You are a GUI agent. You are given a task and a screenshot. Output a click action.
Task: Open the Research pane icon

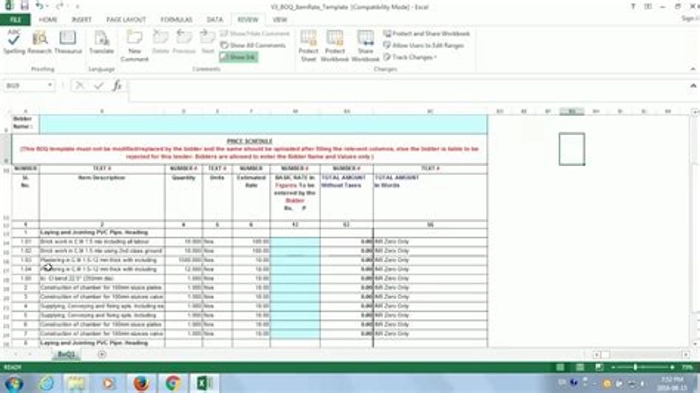click(39, 42)
